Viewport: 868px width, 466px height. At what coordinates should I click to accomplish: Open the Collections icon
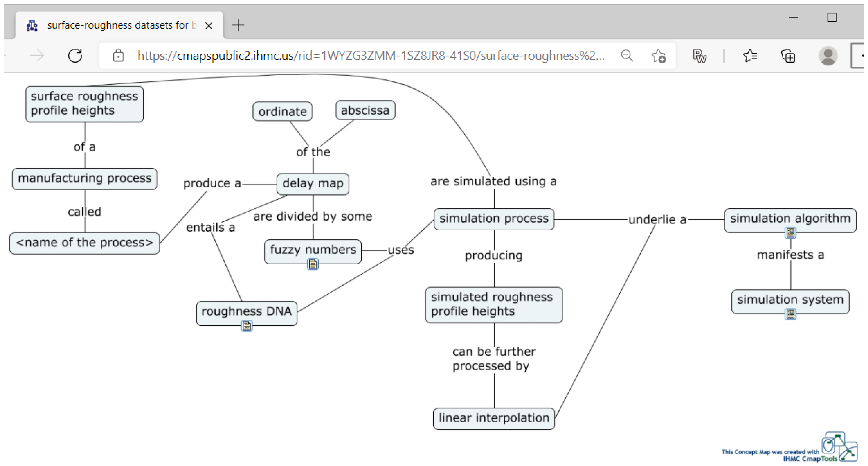[788, 56]
